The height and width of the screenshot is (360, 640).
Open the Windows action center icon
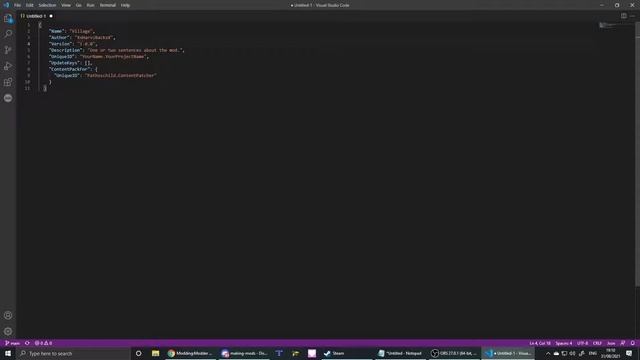(629, 353)
